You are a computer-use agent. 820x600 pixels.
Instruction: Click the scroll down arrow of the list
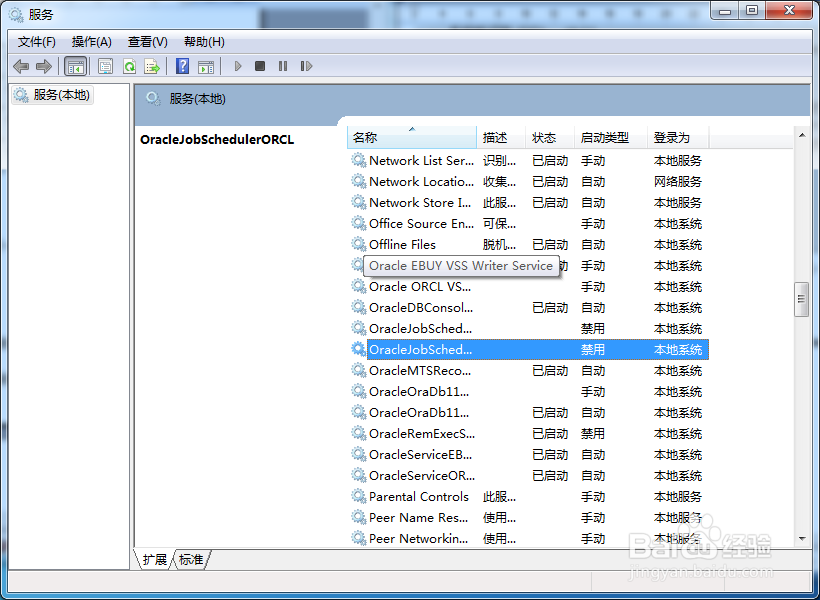[x=802, y=539]
